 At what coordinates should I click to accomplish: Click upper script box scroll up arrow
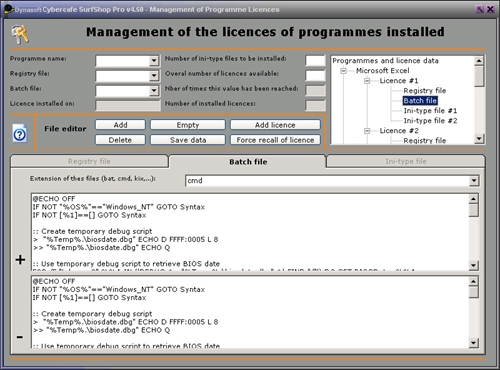[x=473, y=199]
